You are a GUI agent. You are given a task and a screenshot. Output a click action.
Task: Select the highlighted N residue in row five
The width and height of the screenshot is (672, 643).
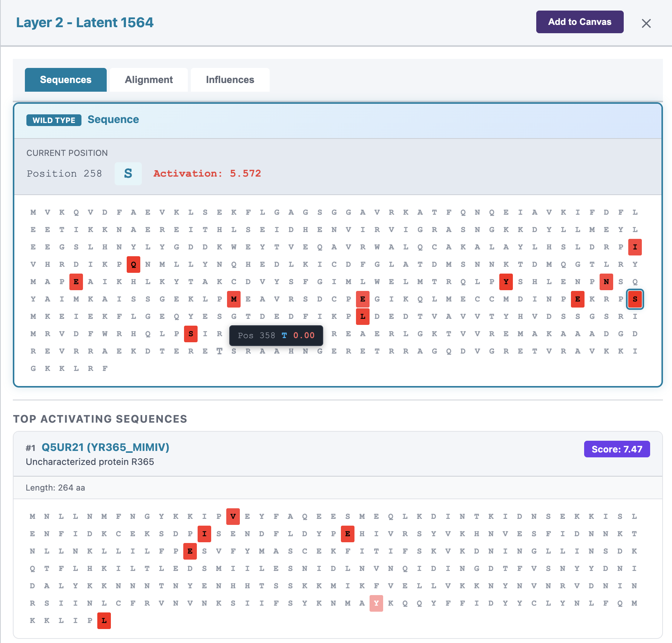click(x=606, y=282)
